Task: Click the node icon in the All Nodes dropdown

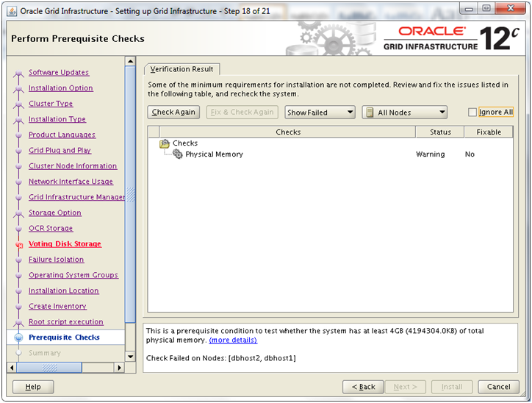Action: 370,113
